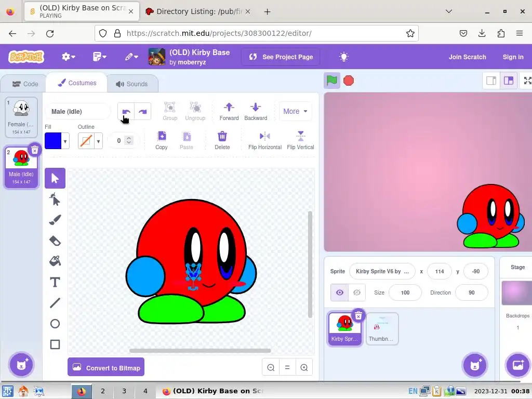Flip selection vertically

click(x=300, y=140)
